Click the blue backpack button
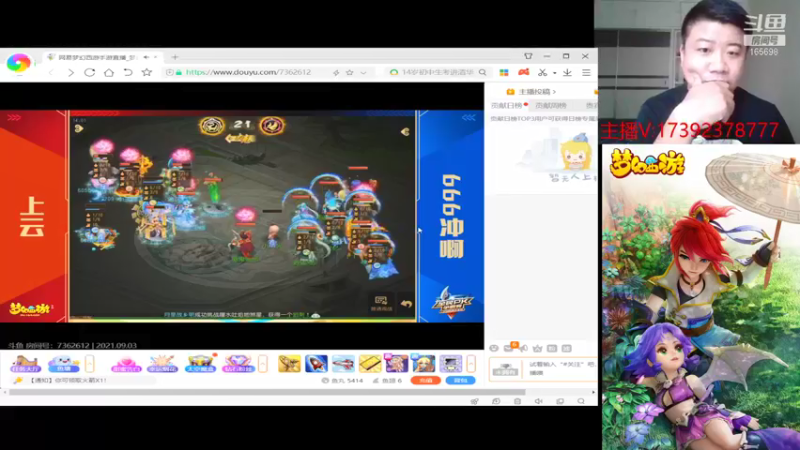This screenshot has height=450, width=800. [460, 381]
